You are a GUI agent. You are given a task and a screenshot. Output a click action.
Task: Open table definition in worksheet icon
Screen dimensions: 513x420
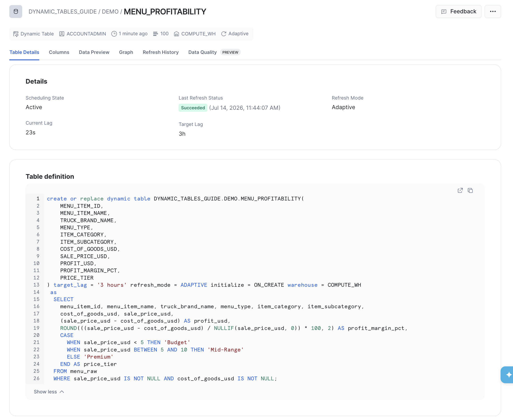pos(460,190)
